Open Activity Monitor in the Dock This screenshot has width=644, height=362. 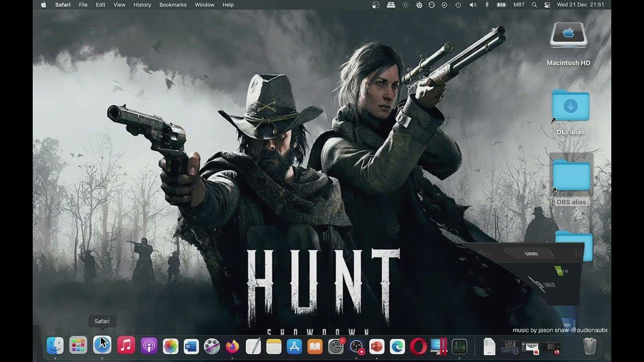coord(459,346)
